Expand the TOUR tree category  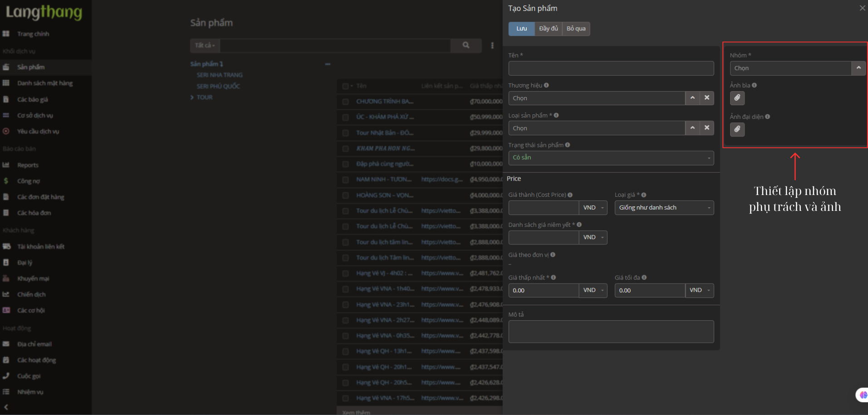(192, 98)
